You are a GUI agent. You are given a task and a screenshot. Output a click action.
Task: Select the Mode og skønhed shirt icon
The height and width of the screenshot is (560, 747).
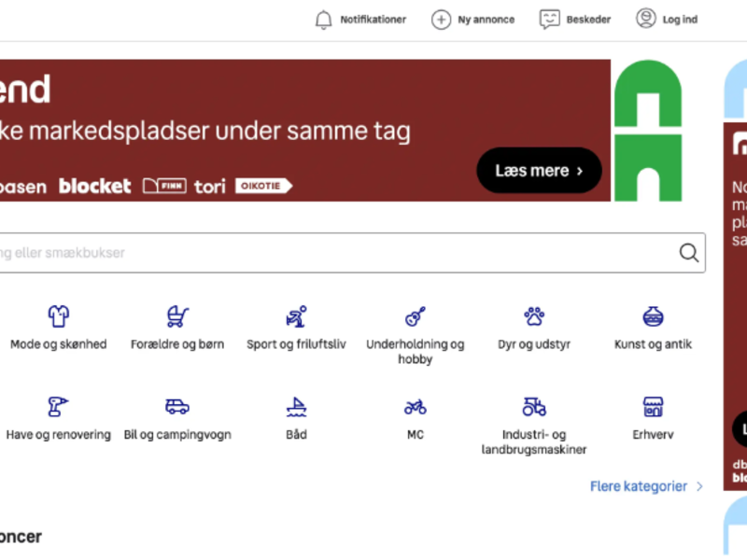point(59,316)
